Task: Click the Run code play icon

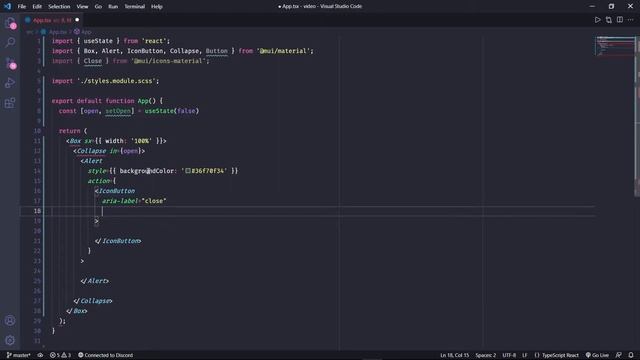Action: coord(598,20)
